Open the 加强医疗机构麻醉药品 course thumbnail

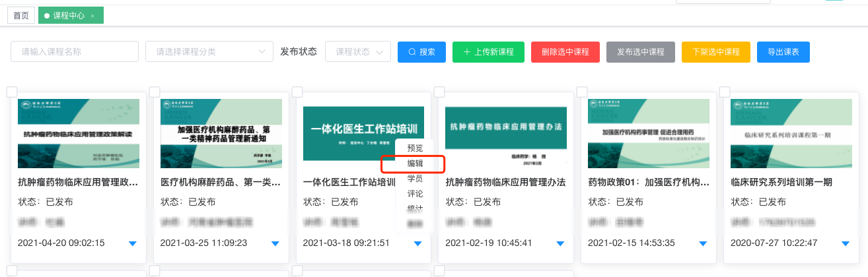pos(221,134)
